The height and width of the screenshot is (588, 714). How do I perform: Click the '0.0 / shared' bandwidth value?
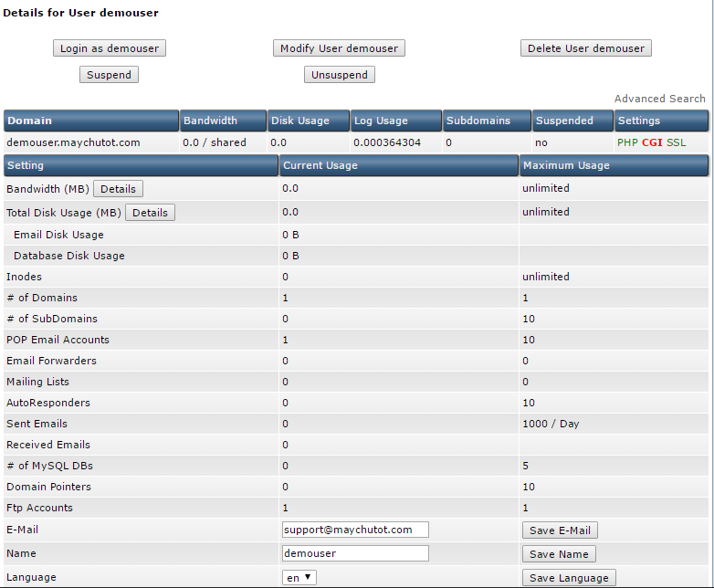[x=215, y=142]
